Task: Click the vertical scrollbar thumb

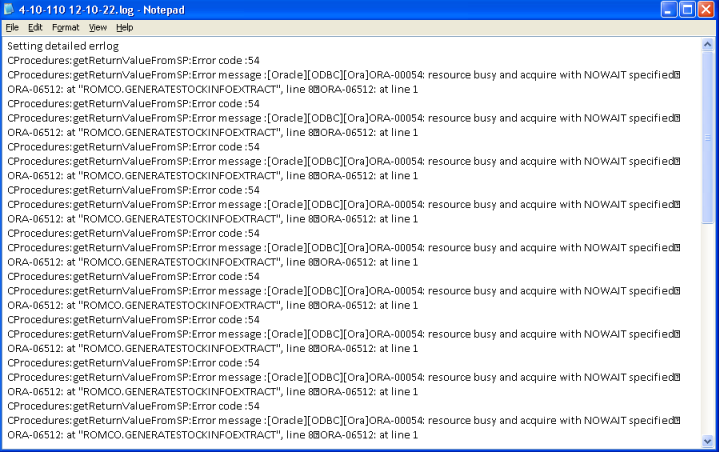Action: point(707,138)
